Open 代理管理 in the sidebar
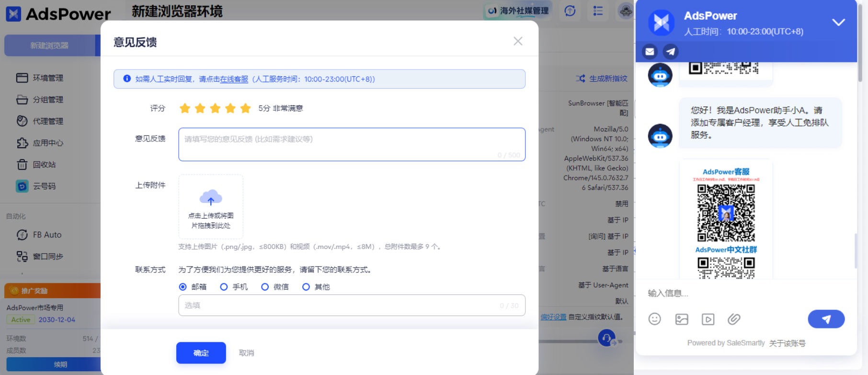The image size is (868, 375). click(40, 121)
